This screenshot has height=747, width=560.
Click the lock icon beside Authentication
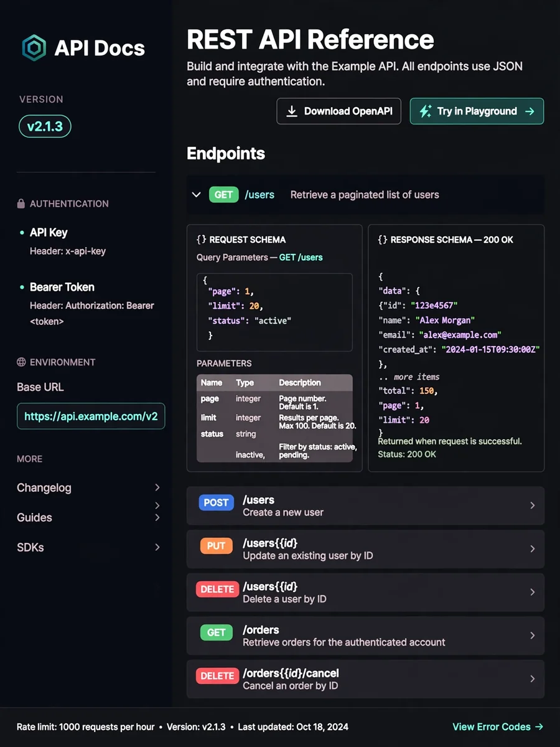[x=21, y=204]
